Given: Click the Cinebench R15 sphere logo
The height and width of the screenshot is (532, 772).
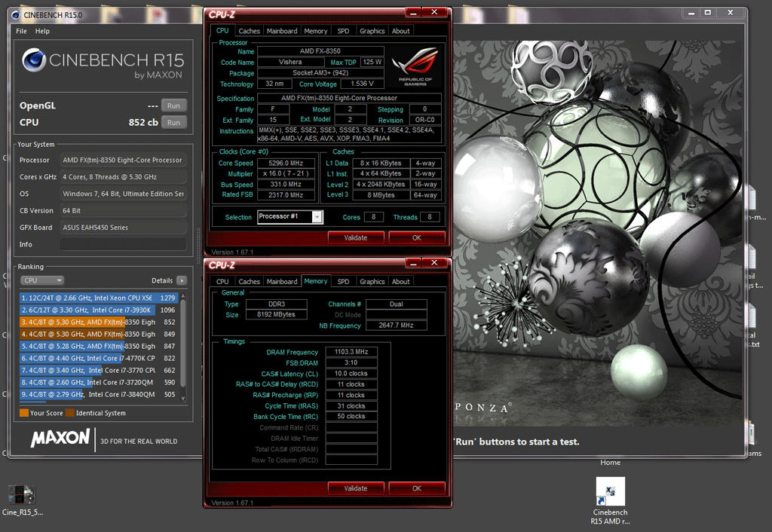Looking at the screenshot, I should 34,60.
